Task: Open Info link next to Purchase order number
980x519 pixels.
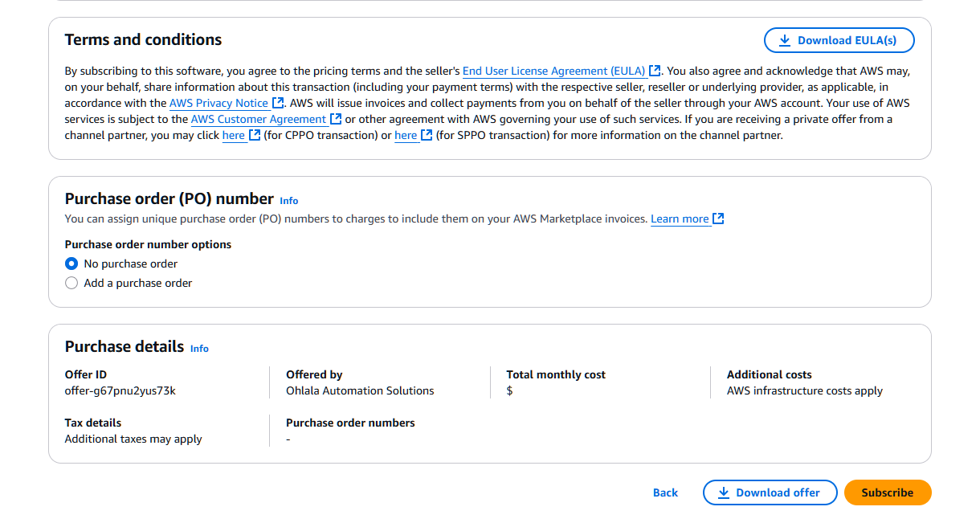Action: [x=288, y=201]
